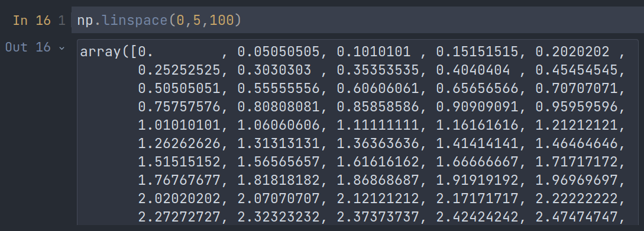This screenshot has height=231, width=644.
Task: Click the value 1.56565657 in output
Action: pyautogui.click(x=279, y=162)
